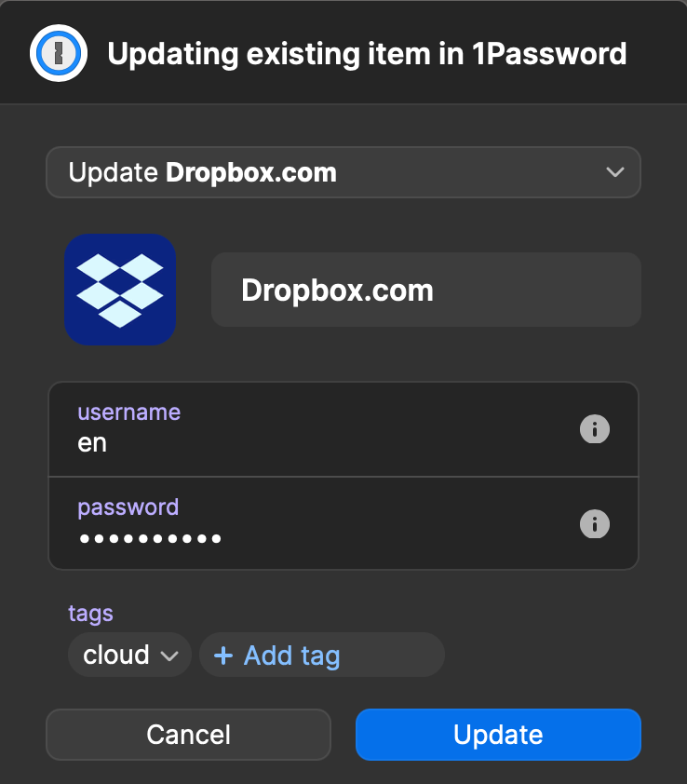
Task: Click the plus icon beside Add tag
Action: click(223, 656)
